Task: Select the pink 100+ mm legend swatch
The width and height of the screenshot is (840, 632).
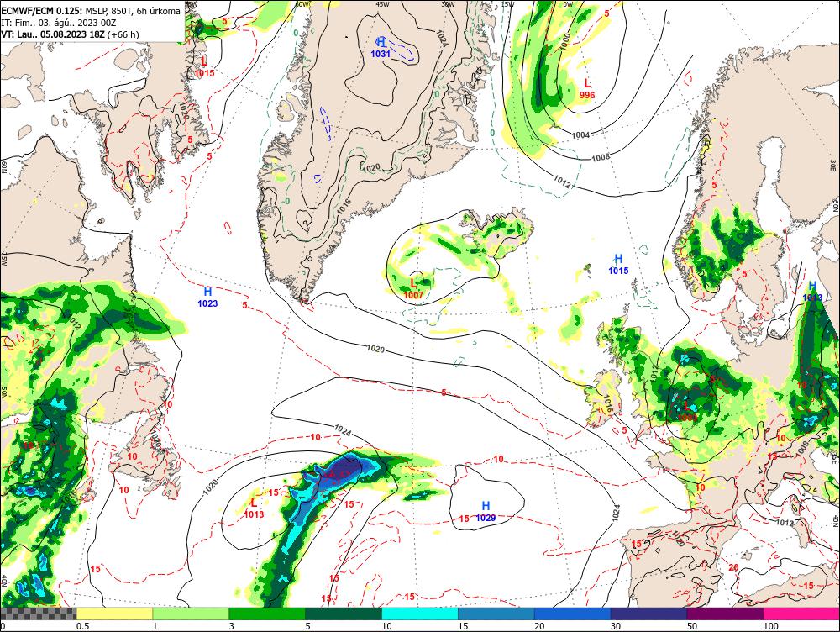Action: pyautogui.click(x=801, y=614)
